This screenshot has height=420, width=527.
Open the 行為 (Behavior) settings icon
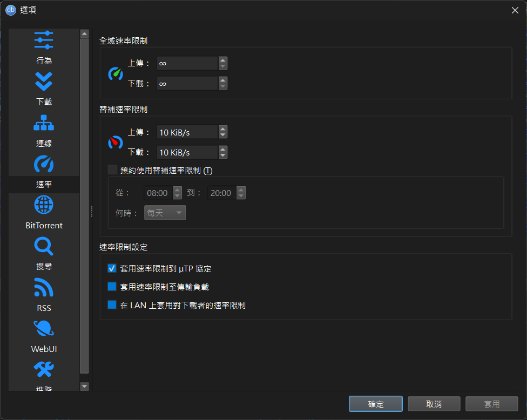[44, 40]
